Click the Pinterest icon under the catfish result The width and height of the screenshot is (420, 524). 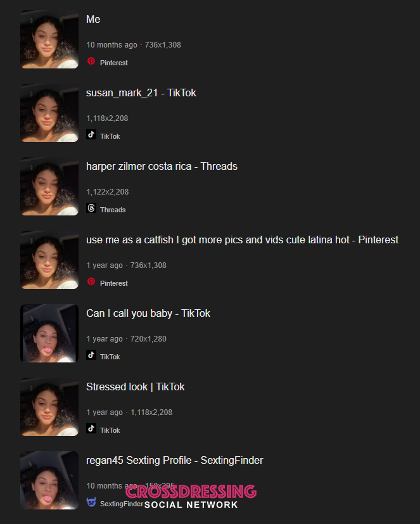tap(91, 282)
